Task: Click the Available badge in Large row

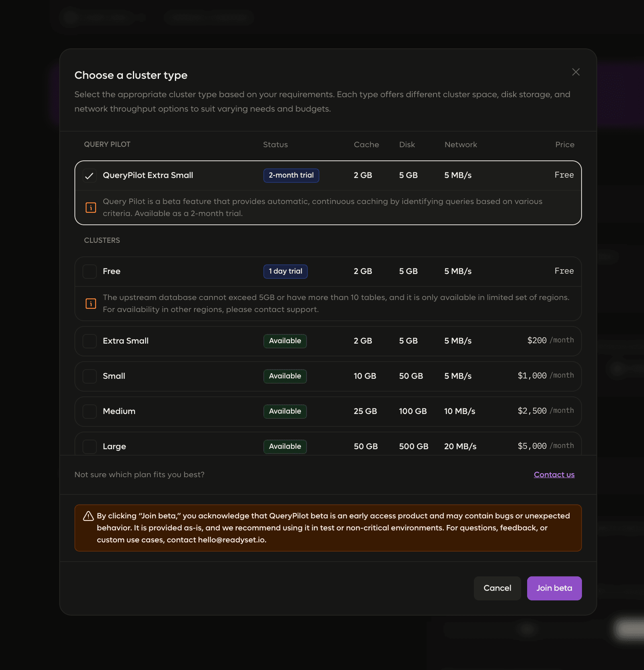Action: click(285, 446)
